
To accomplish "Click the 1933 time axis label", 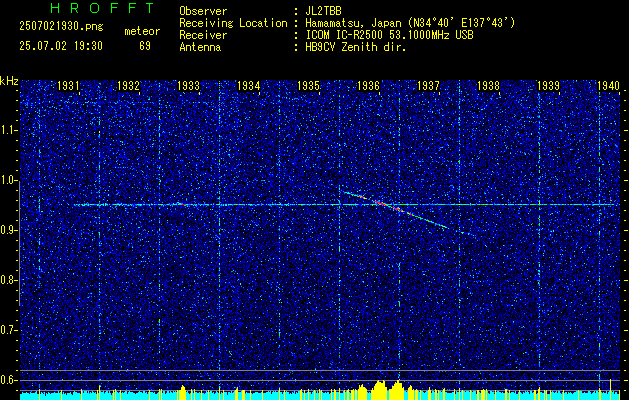I will click(x=188, y=85).
